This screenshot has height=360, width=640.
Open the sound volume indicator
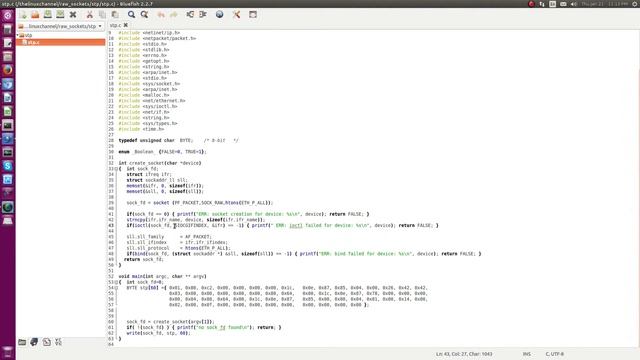573,4
